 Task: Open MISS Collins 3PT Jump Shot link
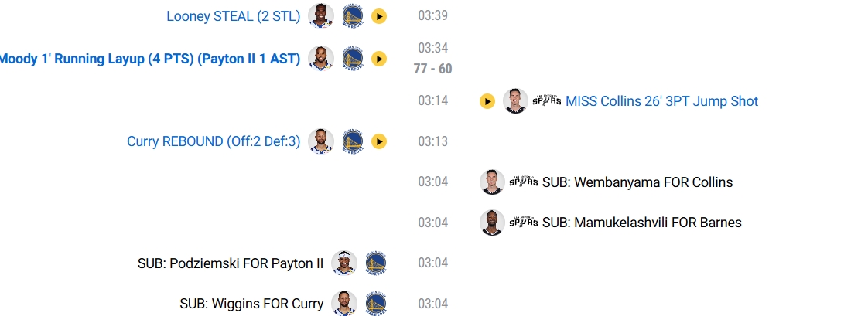point(661,101)
